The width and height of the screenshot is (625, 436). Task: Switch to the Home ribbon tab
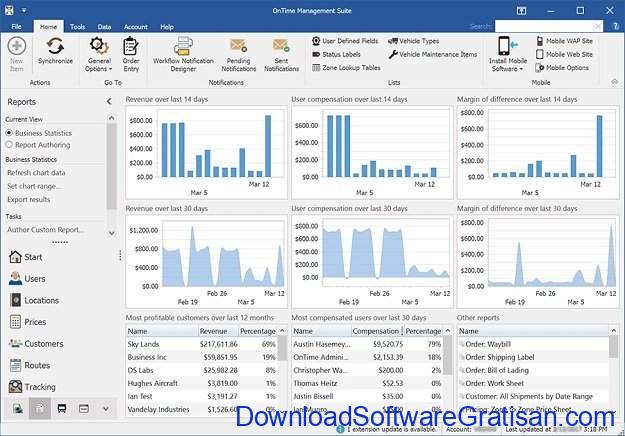click(x=48, y=27)
